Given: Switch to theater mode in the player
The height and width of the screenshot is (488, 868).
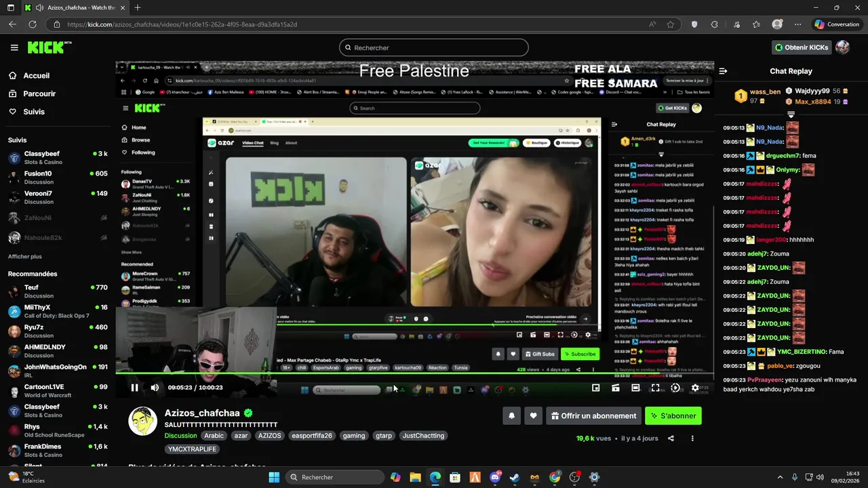Looking at the screenshot, I should click(x=635, y=388).
